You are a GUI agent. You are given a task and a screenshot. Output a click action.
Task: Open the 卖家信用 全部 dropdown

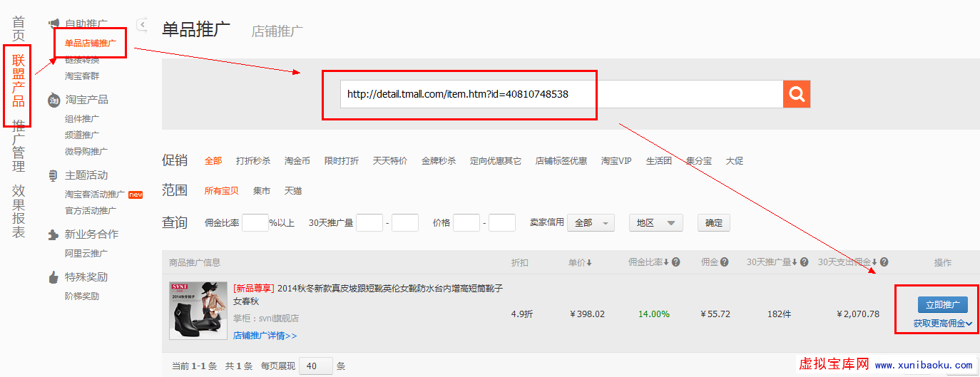[591, 223]
